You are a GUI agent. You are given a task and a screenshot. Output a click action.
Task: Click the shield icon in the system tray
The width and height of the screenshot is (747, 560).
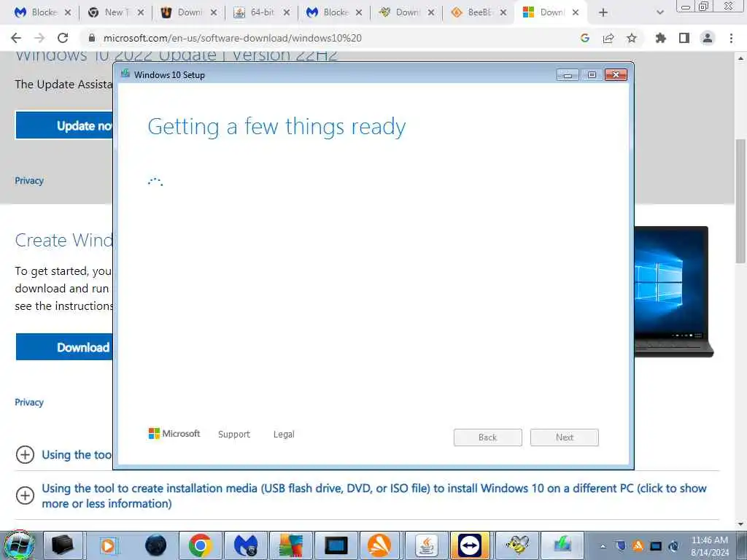pos(621,545)
